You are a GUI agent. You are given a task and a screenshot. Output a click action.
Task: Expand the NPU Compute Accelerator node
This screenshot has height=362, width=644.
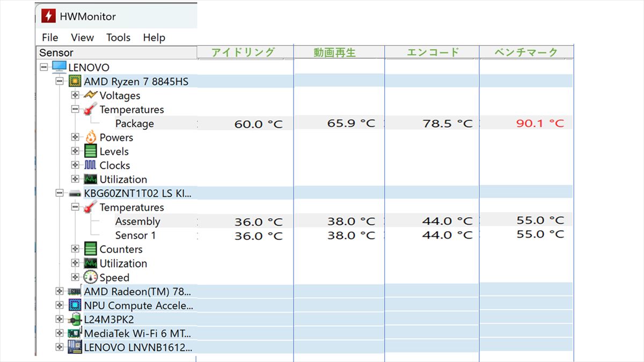[59, 306]
